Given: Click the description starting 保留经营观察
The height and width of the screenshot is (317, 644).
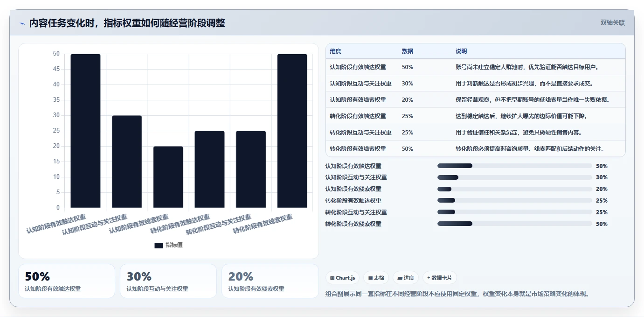Looking at the screenshot, I should tap(533, 100).
